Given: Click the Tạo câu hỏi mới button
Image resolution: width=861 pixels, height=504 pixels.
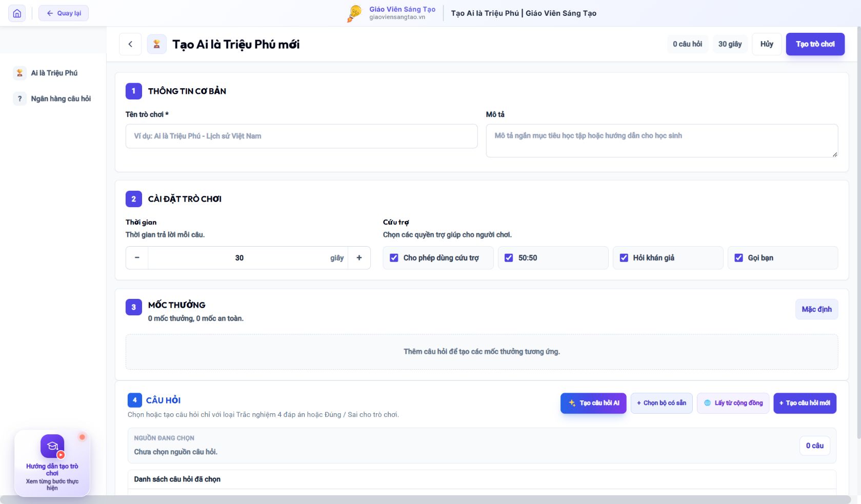Looking at the screenshot, I should [x=805, y=403].
